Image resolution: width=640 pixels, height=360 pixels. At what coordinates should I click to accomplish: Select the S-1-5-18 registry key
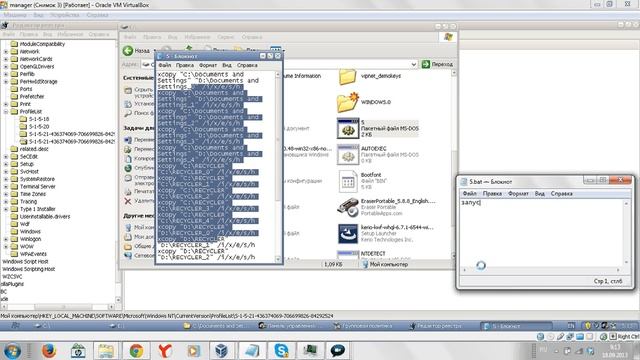(39, 119)
